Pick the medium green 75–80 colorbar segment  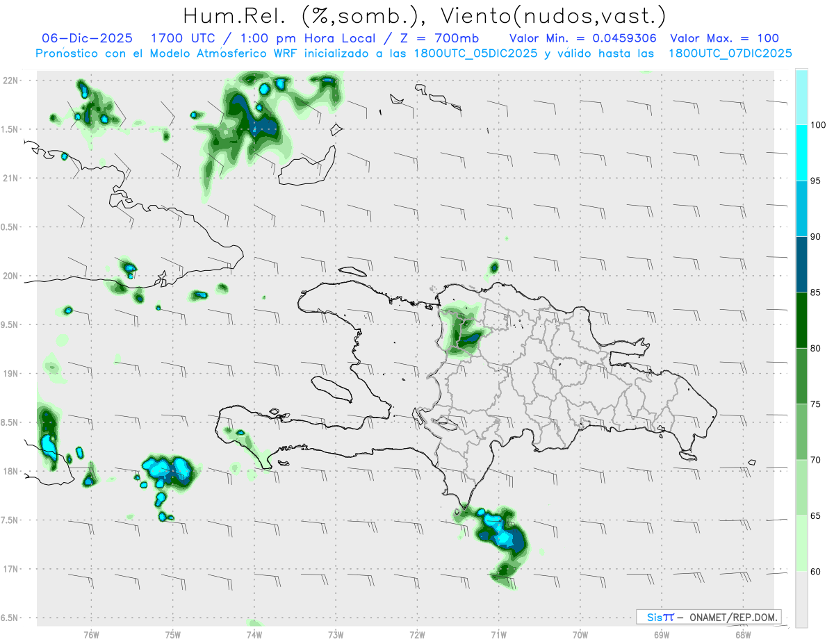[x=801, y=376]
